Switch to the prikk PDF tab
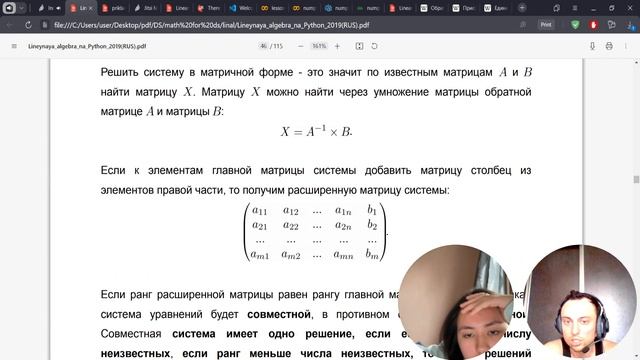Viewport: 640px width, 360px height. [x=114, y=8]
